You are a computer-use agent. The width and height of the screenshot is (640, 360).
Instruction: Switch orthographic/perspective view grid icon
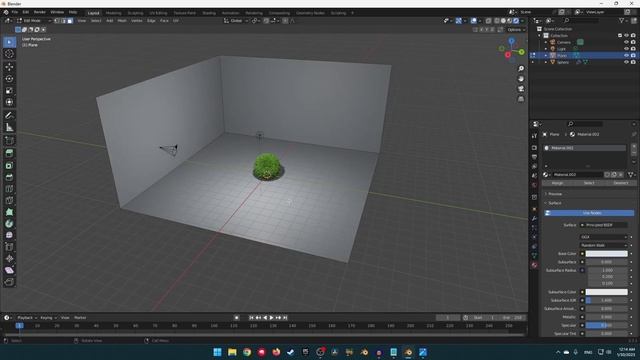click(x=521, y=99)
